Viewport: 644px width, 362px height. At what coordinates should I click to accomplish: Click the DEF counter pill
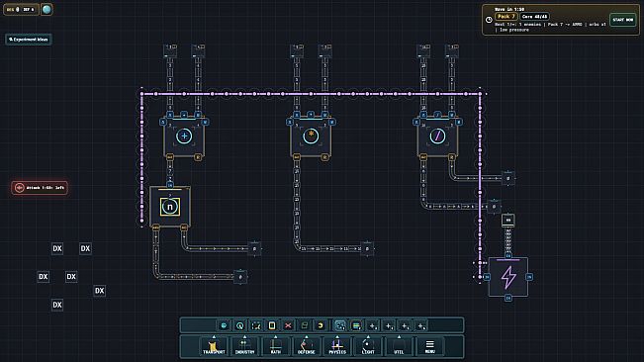coord(29,9)
